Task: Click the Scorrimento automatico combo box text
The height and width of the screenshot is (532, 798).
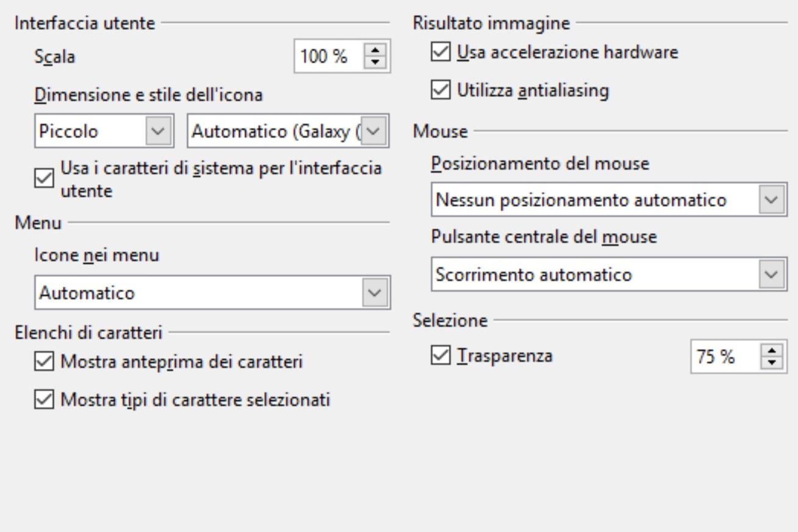Action: [x=533, y=275]
